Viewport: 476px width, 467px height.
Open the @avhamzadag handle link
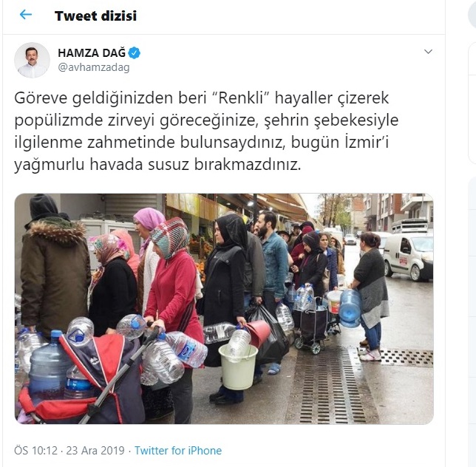(93, 67)
